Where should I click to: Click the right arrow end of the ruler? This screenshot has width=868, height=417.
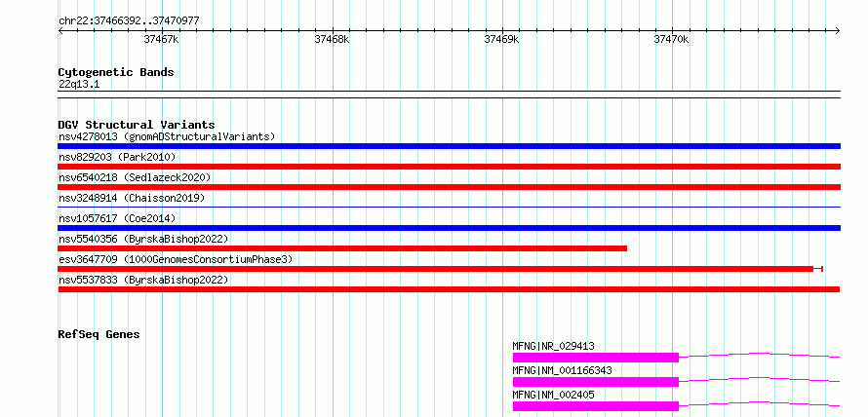click(838, 31)
